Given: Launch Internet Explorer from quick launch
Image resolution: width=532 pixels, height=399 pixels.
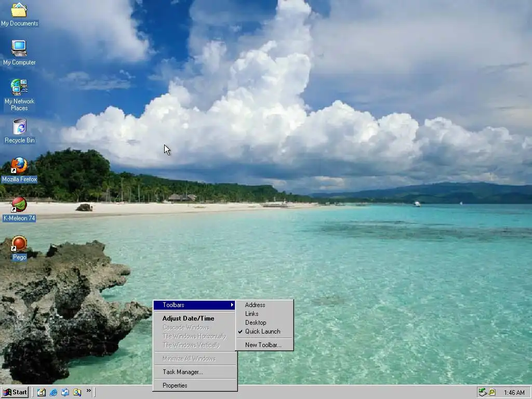Looking at the screenshot, I should coord(54,392).
